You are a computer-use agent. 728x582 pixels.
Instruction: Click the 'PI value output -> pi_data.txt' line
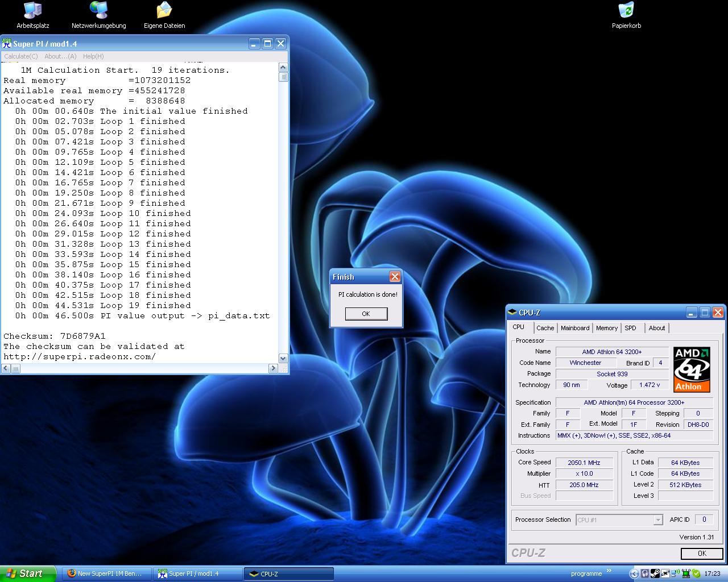tap(142, 315)
